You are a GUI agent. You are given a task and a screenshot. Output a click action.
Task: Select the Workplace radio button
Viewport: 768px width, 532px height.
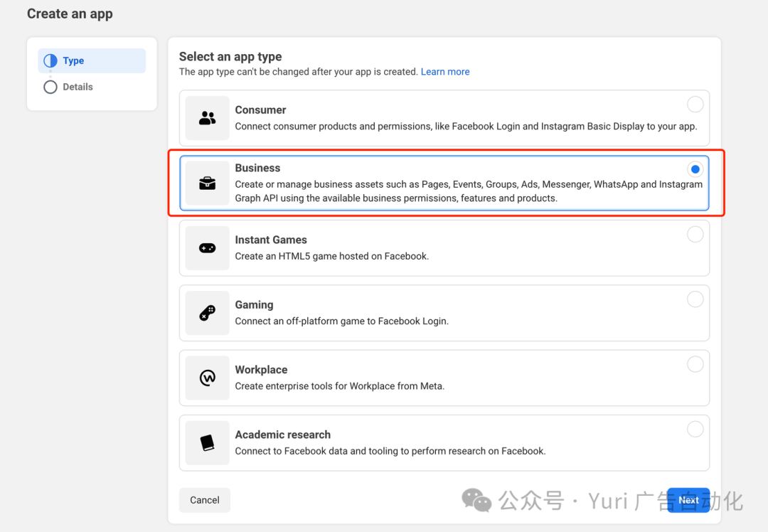(x=695, y=364)
